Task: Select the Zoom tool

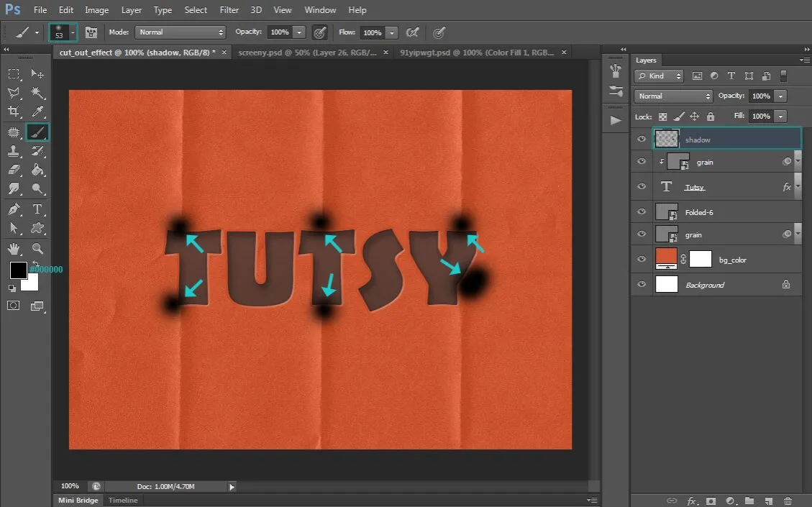Action: 37,249
